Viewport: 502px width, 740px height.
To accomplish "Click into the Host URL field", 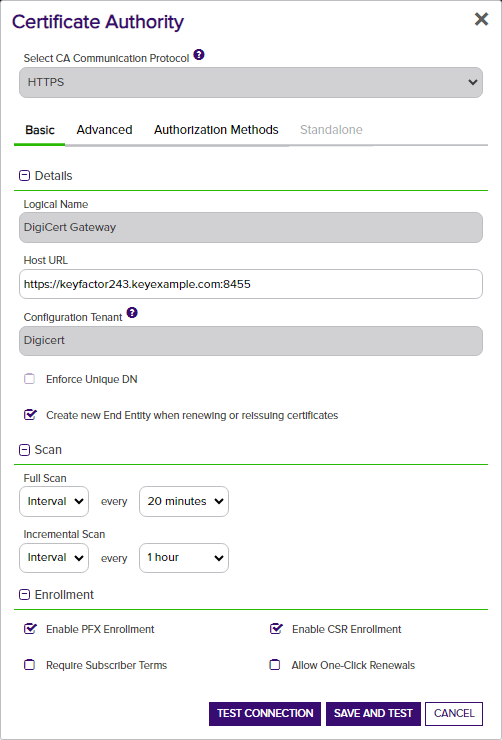I will (x=251, y=284).
